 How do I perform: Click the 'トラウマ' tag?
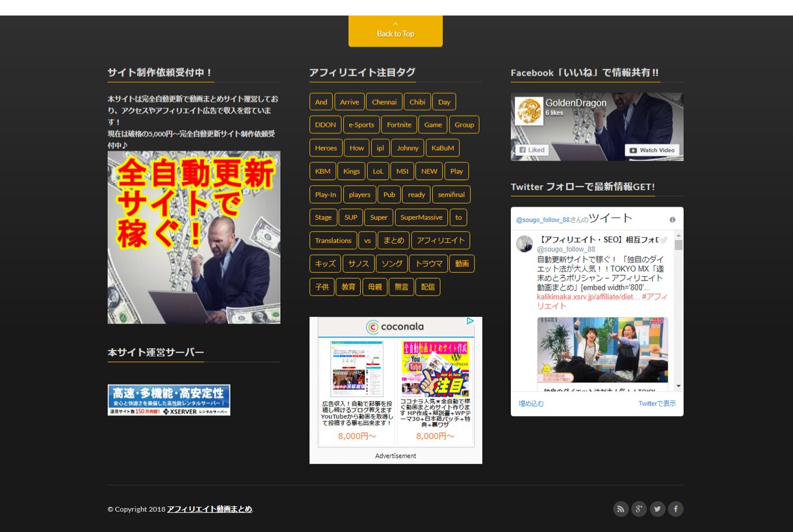[428, 264]
